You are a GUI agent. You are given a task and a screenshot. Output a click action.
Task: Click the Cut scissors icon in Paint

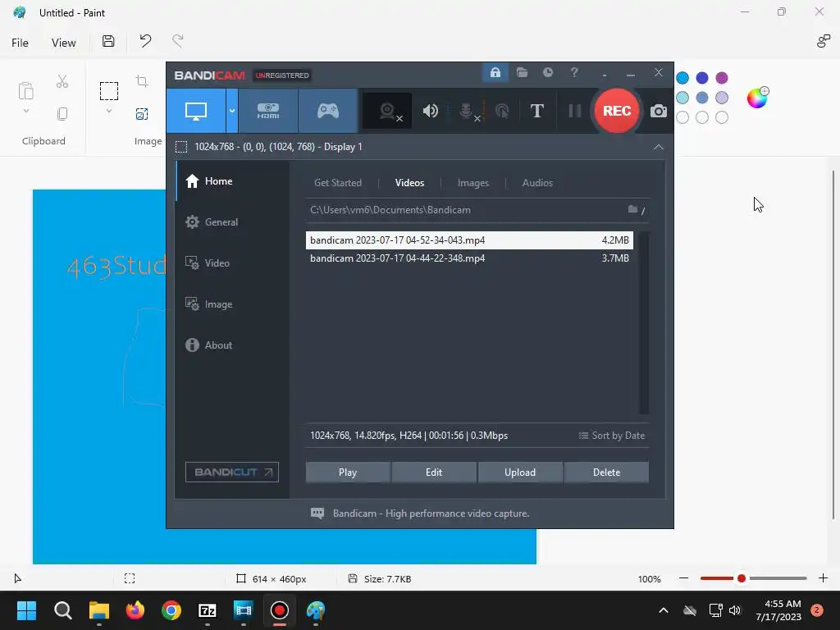62,81
